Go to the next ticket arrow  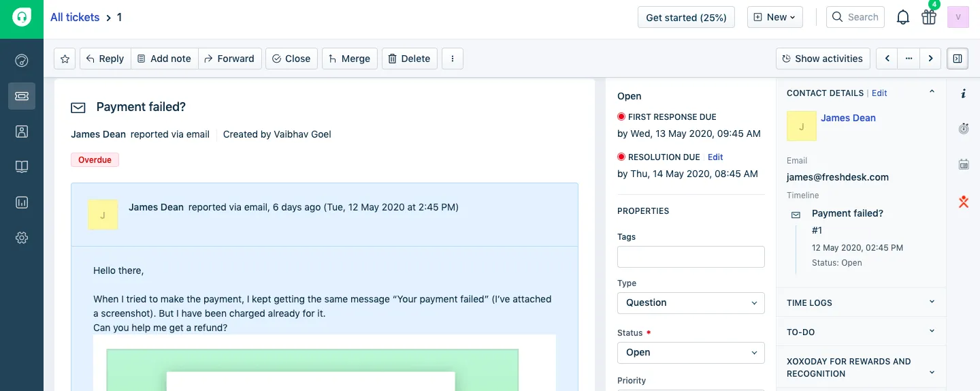(930, 59)
